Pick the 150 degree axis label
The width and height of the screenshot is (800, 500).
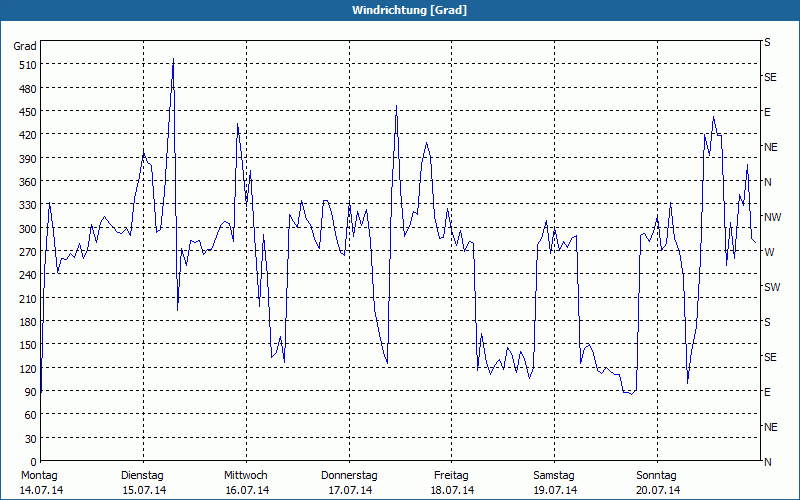click(x=28, y=345)
